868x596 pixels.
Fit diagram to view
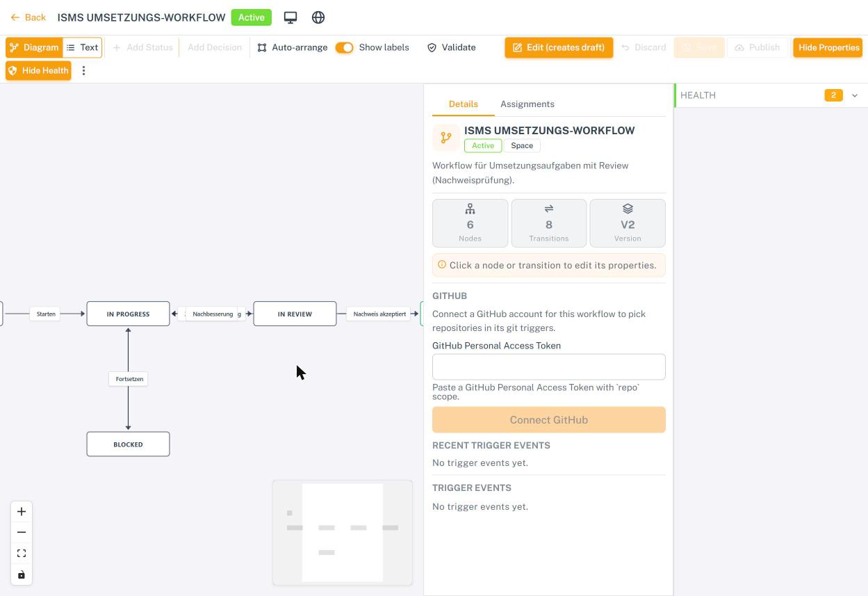[22, 554]
